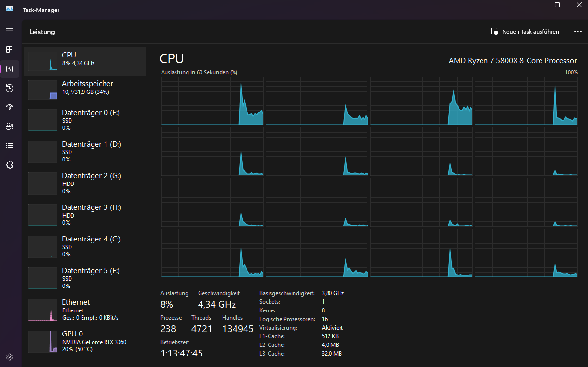The image size is (588, 367).
Task: Click AMD Ryzen 7 5800X processor name
Action: (513, 61)
